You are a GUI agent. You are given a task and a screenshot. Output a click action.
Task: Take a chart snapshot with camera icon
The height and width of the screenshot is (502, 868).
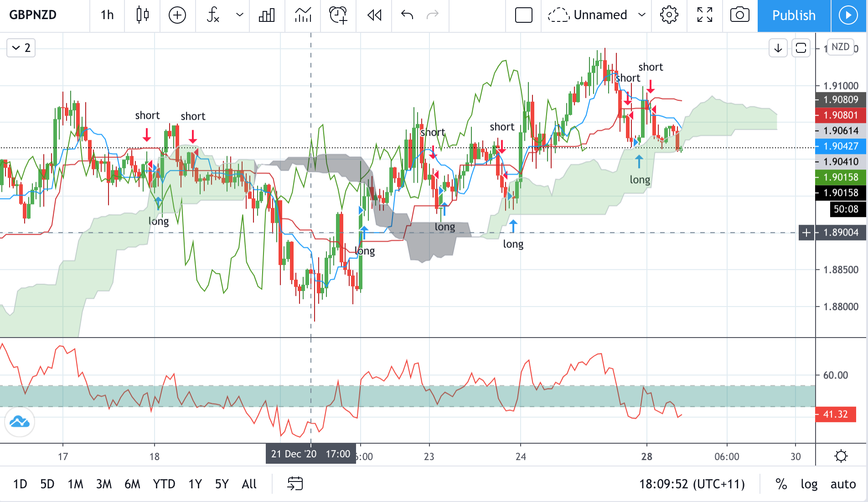point(739,15)
